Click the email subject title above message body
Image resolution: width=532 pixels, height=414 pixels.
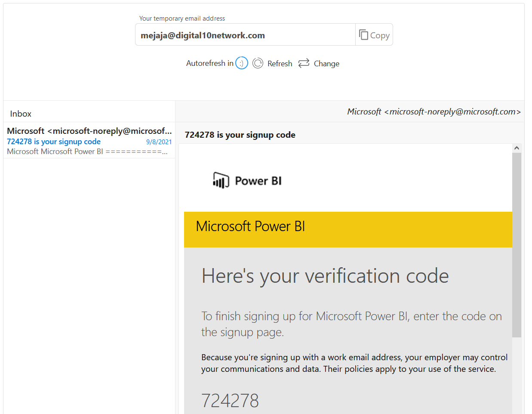click(240, 135)
